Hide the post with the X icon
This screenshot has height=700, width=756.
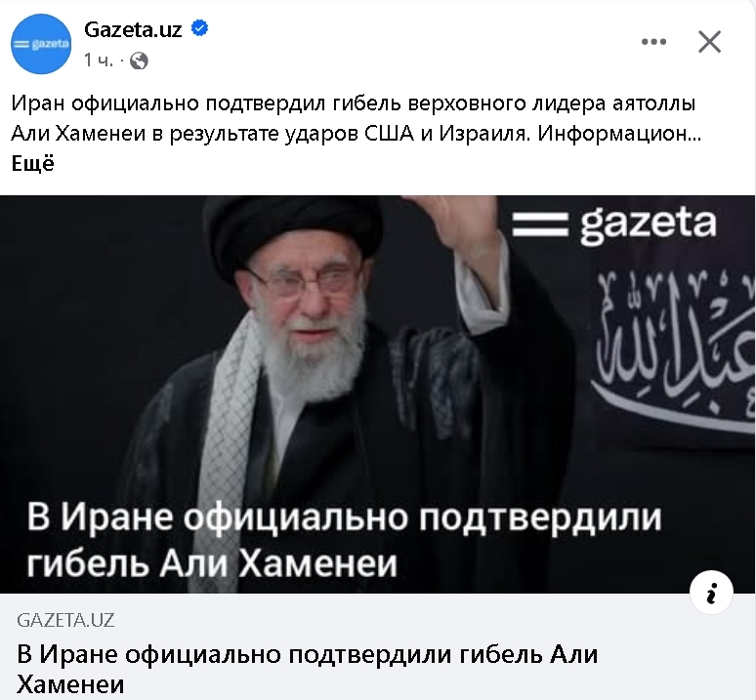pyautogui.click(x=710, y=41)
